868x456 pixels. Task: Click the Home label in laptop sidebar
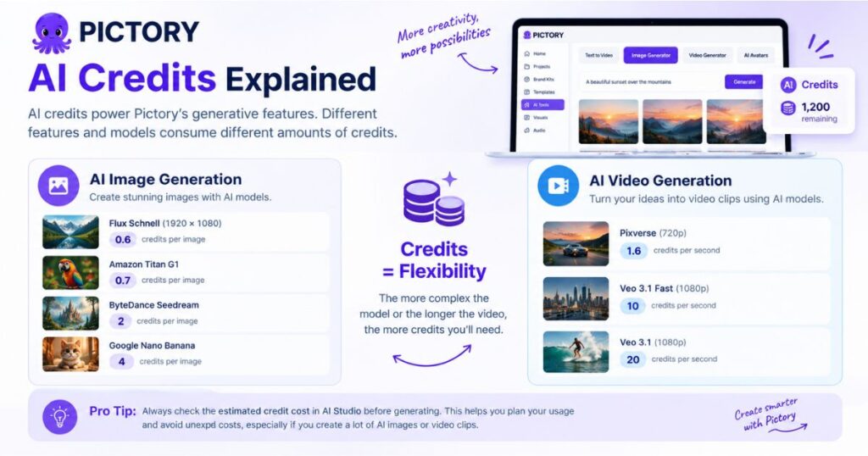(x=540, y=53)
